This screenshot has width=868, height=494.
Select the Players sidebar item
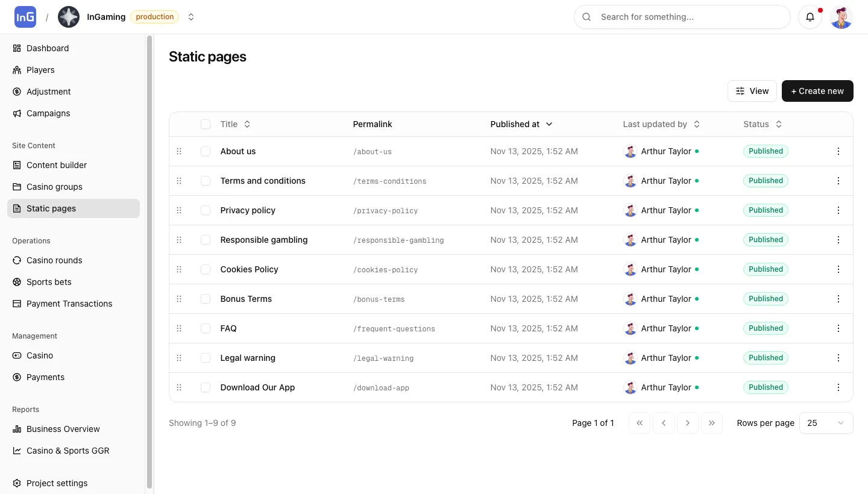(40, 70)
